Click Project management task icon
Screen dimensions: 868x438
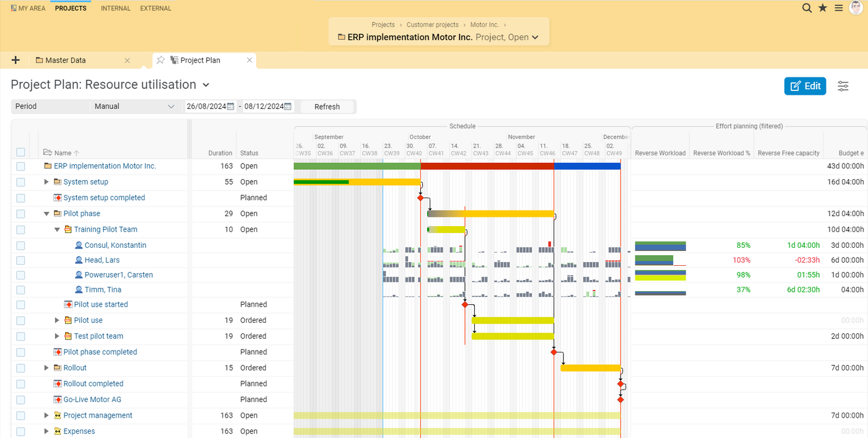point(58,416)
